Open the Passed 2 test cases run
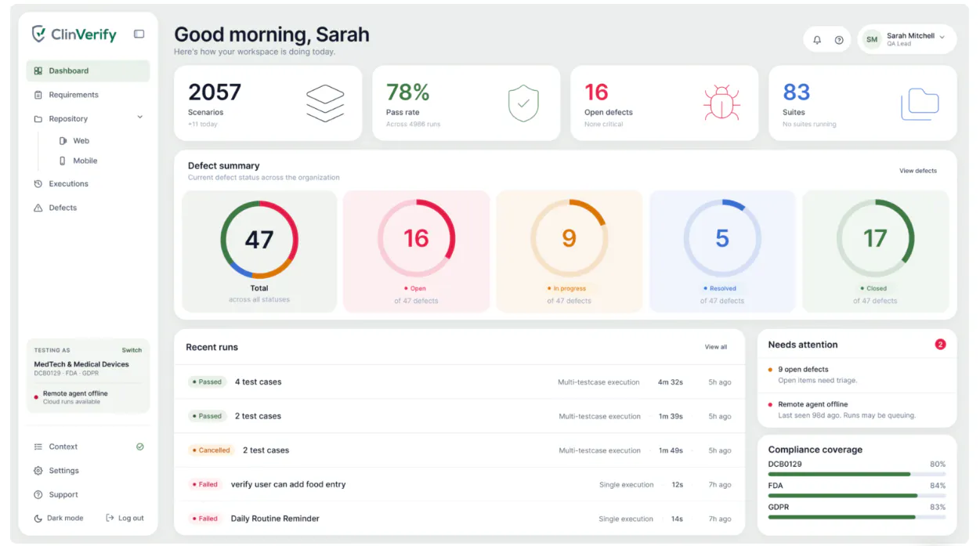The height and width of the screenshot is (546, 980). [x=459, y=416]
